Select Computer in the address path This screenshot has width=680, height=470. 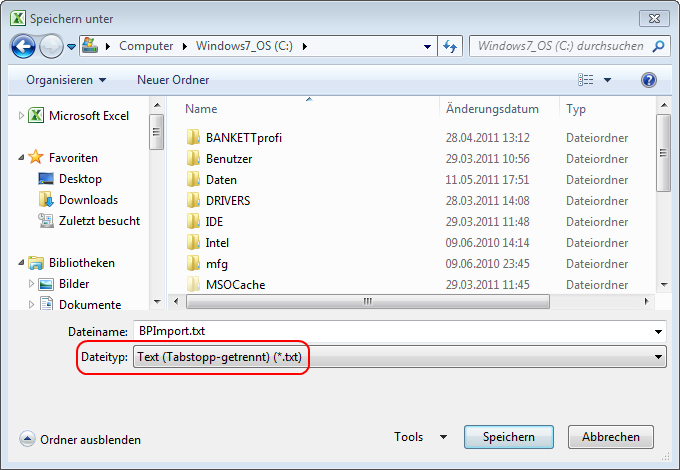[146, 46]
